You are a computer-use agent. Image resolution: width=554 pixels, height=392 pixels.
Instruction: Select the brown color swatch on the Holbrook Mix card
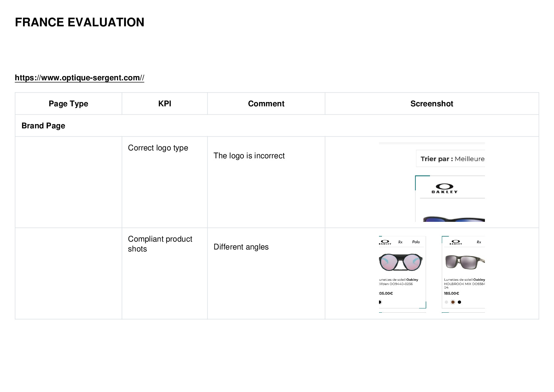click(453, 302)
